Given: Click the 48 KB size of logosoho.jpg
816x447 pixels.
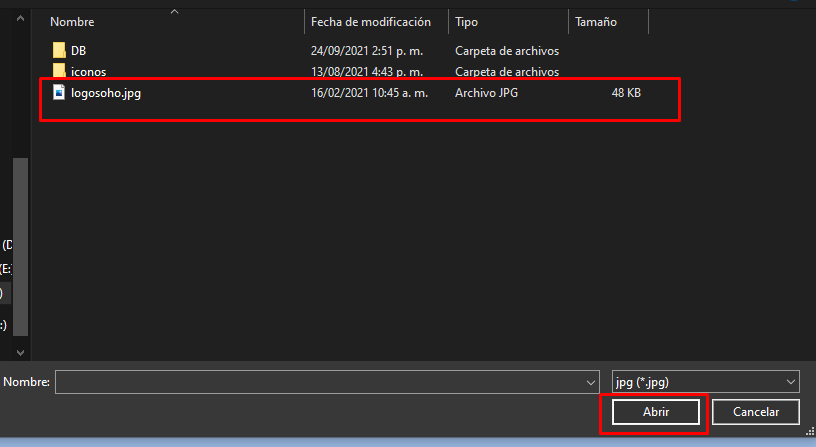Looking at the screenshot, I should pos(626,93).
